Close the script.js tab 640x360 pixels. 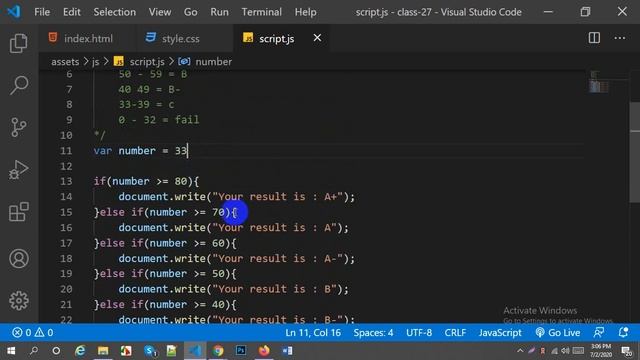[317, 38]
